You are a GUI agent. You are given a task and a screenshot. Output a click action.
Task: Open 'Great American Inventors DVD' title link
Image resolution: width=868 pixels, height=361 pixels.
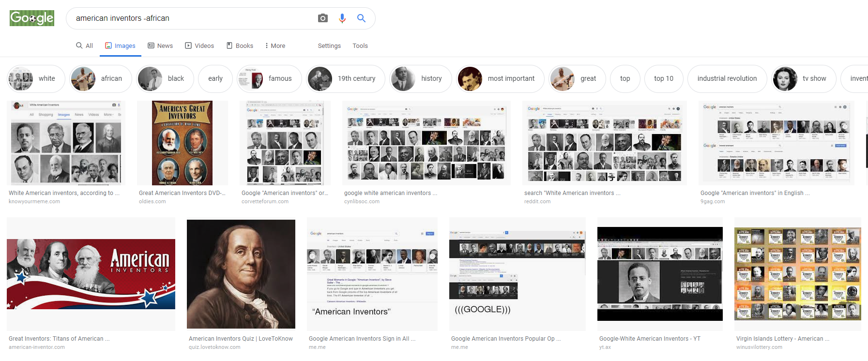pos(182,193)
